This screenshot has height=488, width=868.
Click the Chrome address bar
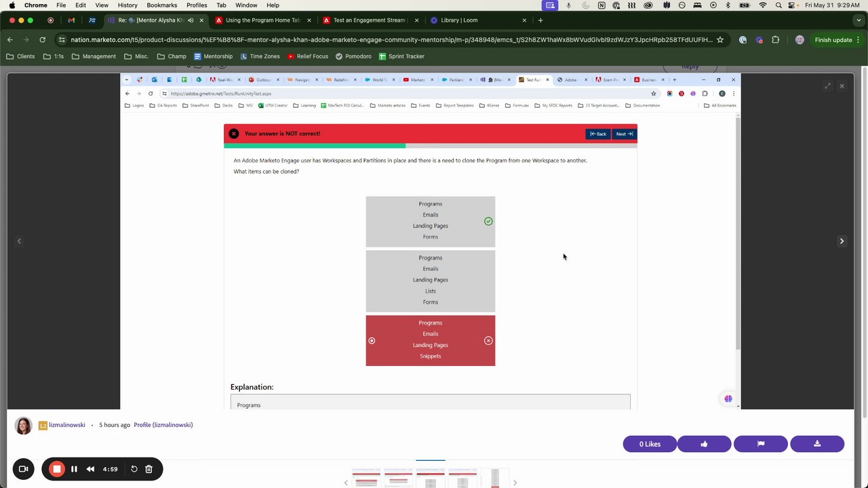pos(391,40)
